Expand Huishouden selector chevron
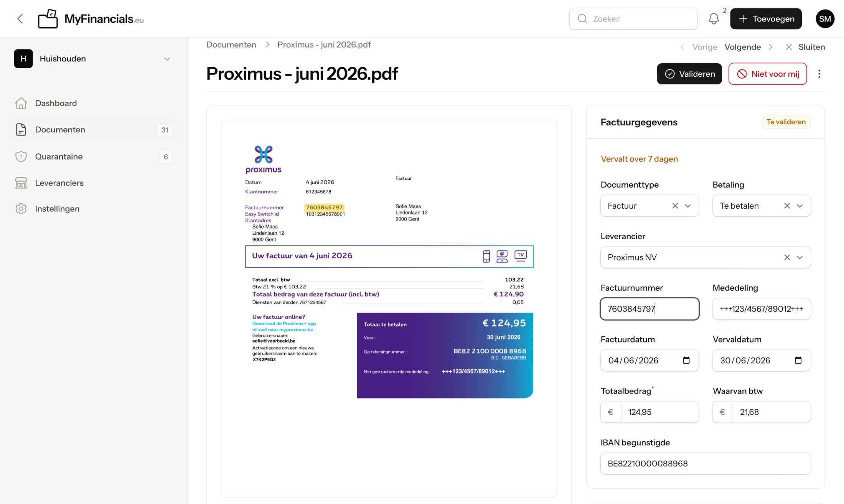 pyautogui.click(x=167, y=59)
